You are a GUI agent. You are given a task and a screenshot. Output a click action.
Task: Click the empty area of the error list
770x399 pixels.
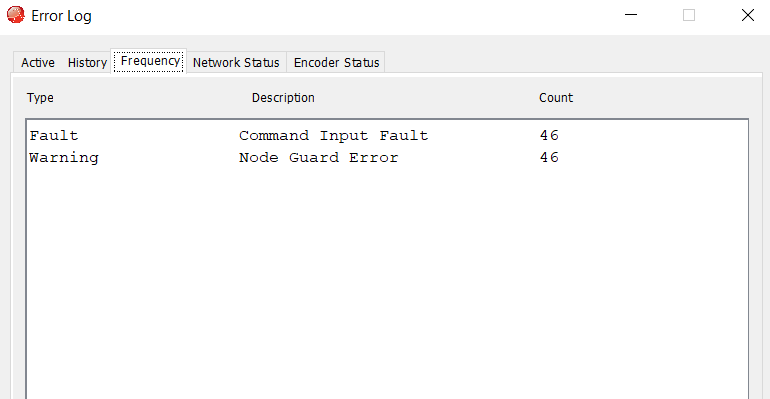[387, 282]
